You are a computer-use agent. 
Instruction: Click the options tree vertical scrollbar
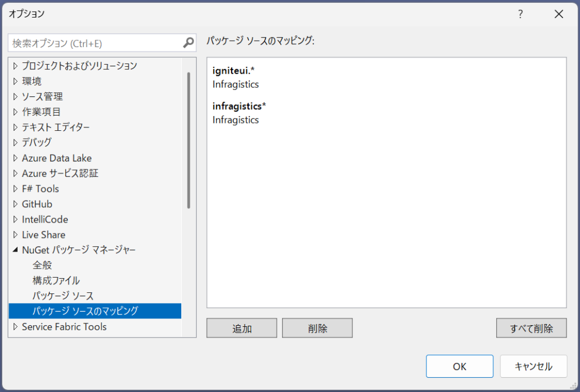(x=189, y=142)
